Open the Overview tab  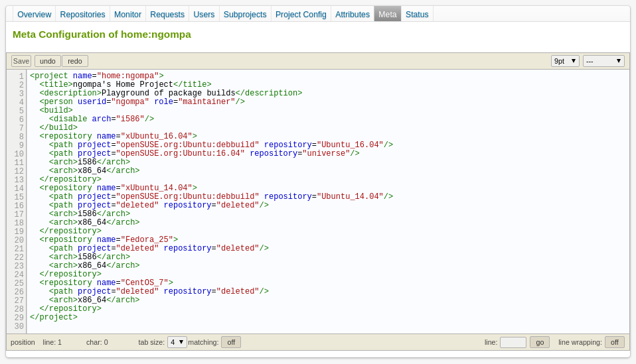coord(34,15)
